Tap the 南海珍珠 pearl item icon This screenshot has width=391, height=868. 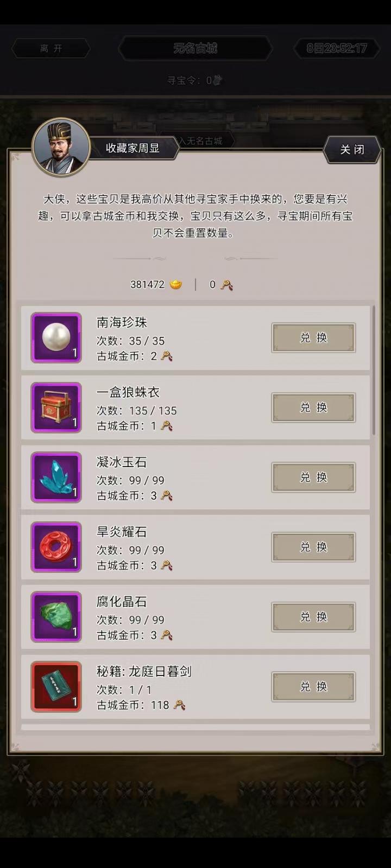point(56,337)
